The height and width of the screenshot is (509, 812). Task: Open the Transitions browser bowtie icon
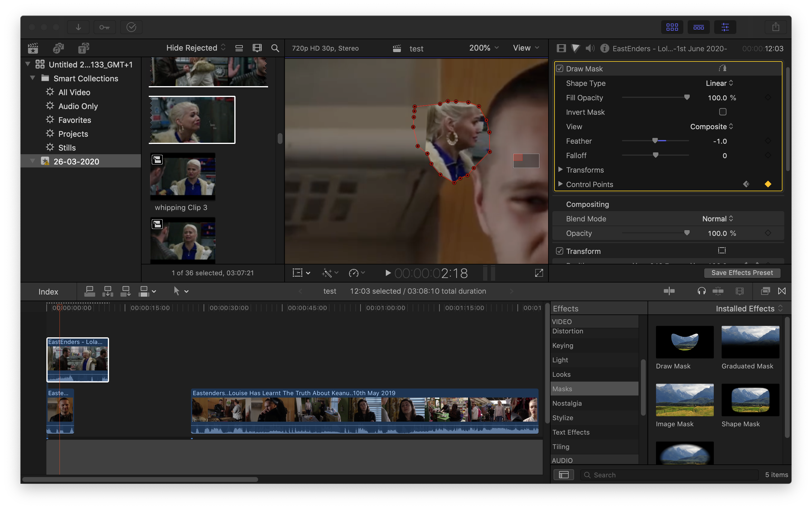pos(782,291)
